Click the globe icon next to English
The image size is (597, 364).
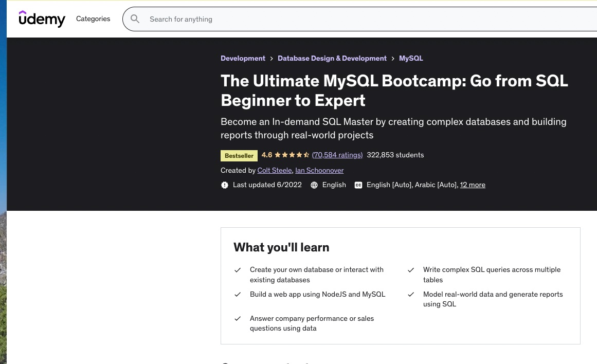[314, 185]
